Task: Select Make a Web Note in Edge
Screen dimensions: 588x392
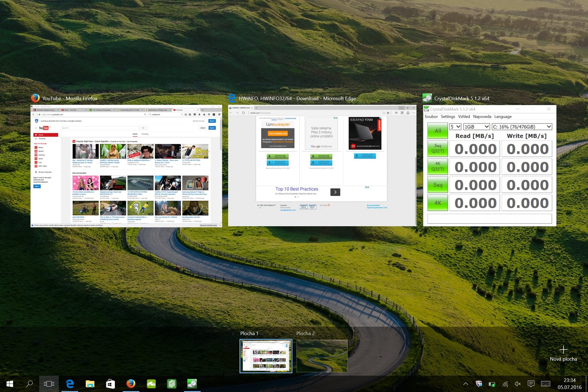Action: click(x=402, y=113)
